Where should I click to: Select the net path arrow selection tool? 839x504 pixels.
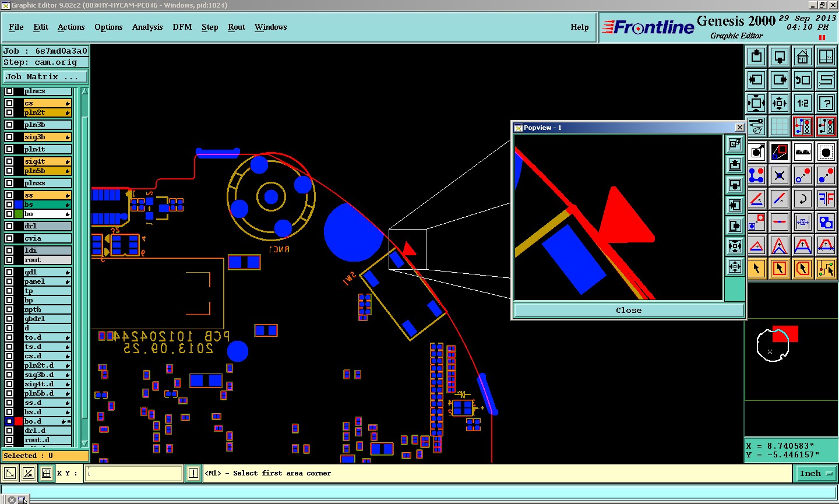tap(826, 269)
